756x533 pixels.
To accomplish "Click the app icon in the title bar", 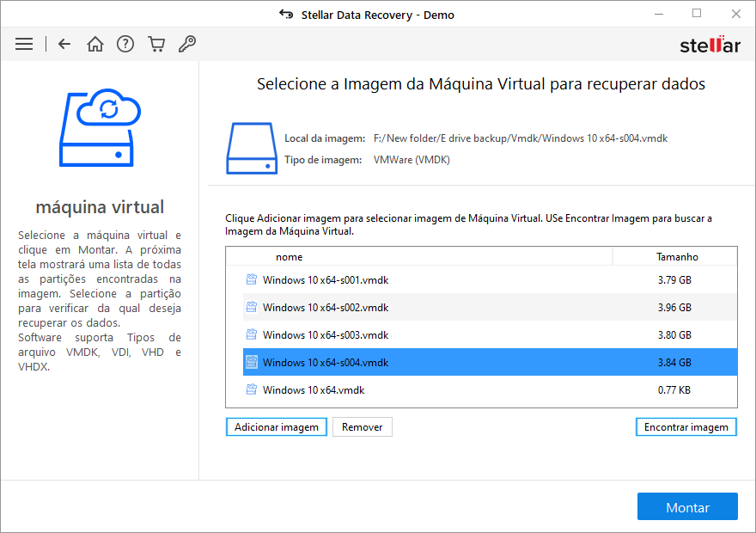I will pos(286,15).
